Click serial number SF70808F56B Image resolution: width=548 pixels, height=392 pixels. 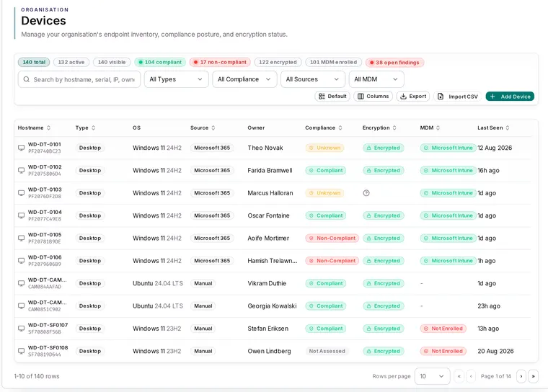pyautogui.click(x=45, y=332)
